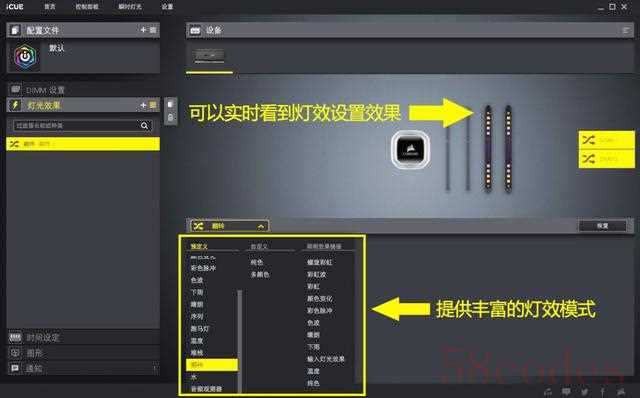This screenshot has height=398, width=640.
Task: Click the search magnifier in effects filter
Action: point(144,125)
